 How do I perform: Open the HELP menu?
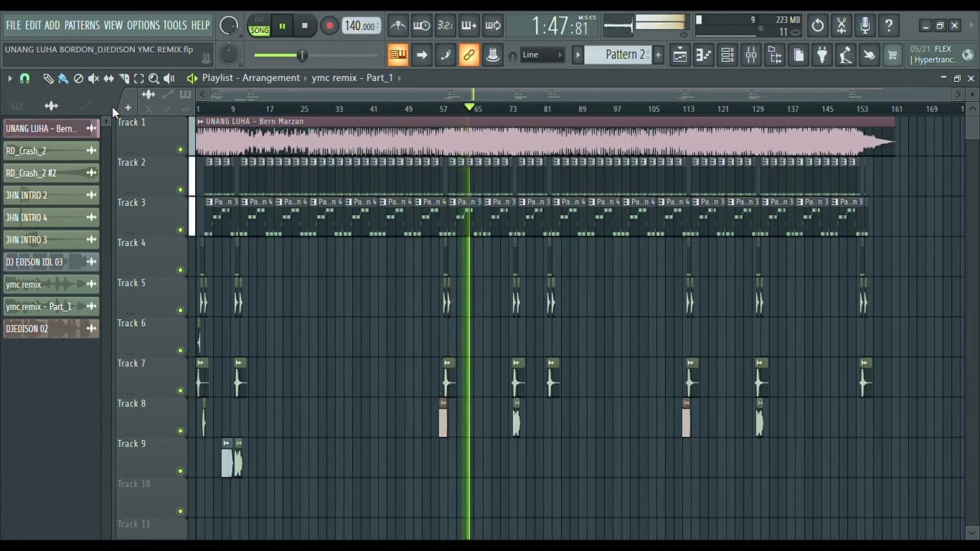click(x=201, y=25)
